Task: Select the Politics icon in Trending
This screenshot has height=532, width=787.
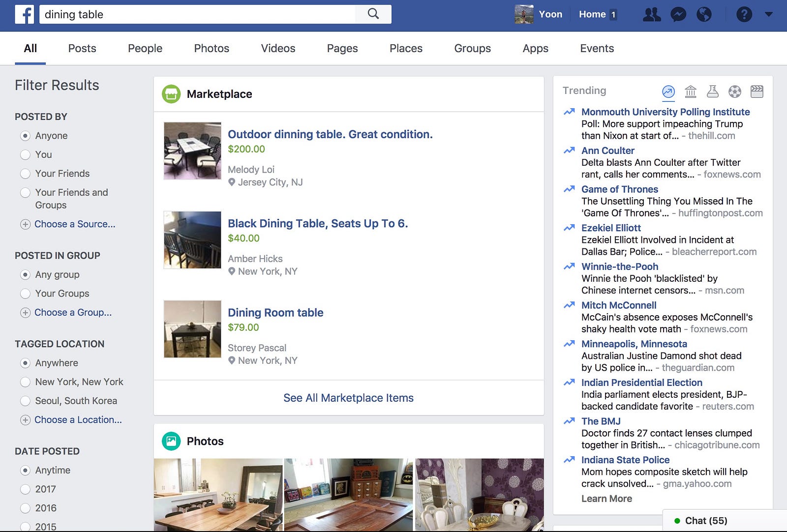Action: 691,91
